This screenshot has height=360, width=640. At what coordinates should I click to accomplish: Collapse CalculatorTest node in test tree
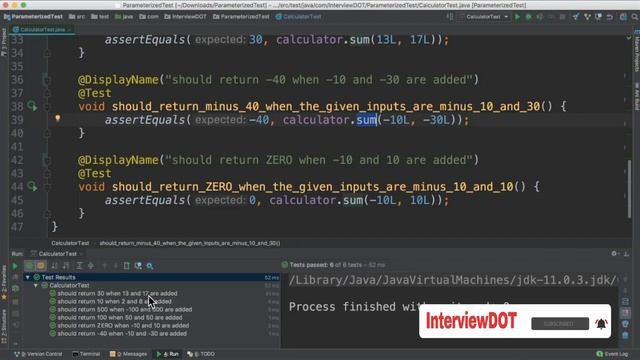pyautogui.click(x=36, y=286)
